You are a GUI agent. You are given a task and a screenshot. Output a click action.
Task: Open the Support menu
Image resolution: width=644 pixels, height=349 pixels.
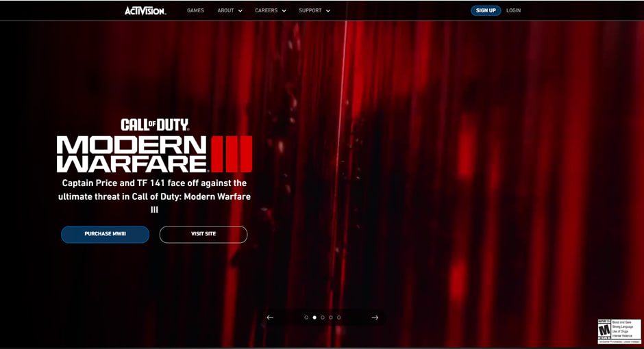310,11
